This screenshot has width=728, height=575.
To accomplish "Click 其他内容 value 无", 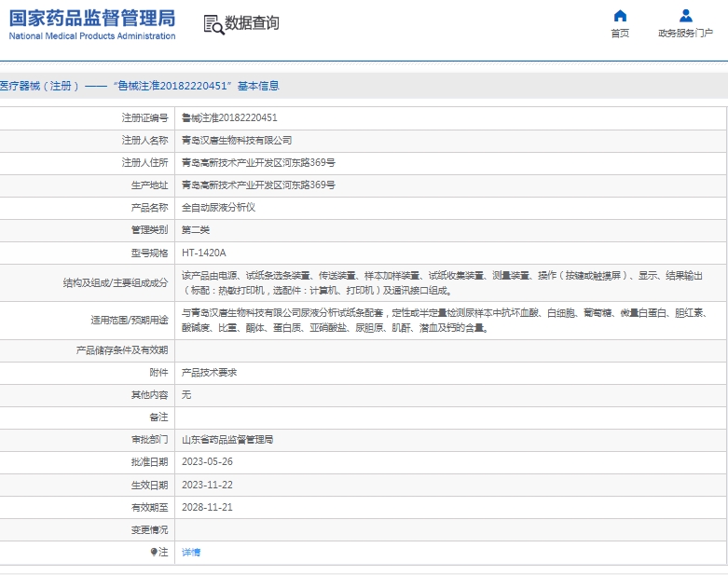I will (186, 395).
